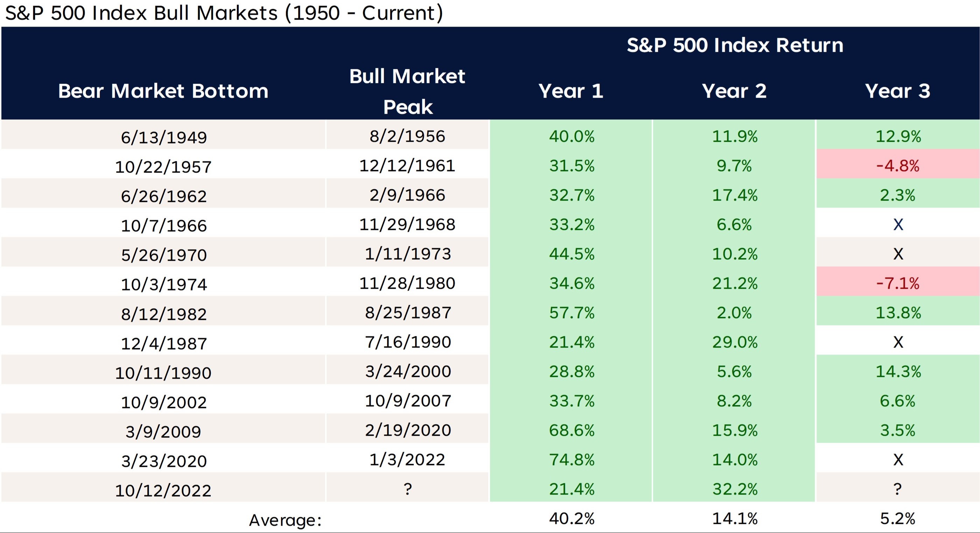Click the X in the 3/23/2020 row
980x533 pixels.
pos(898,460)
